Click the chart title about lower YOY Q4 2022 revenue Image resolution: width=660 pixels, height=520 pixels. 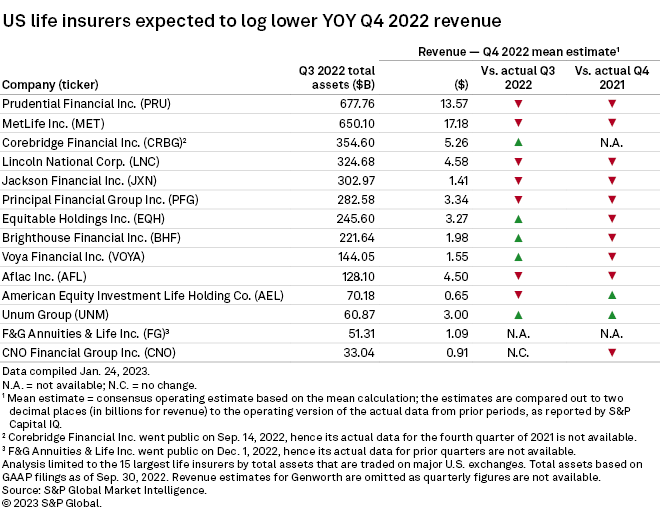[252, 21]
